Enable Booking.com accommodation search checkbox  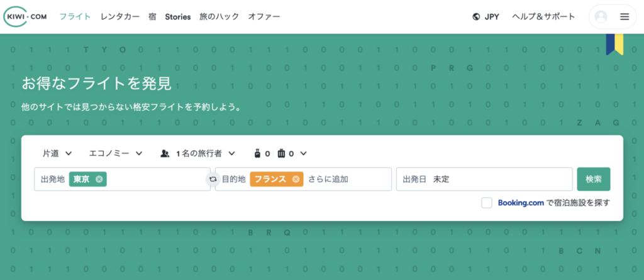tap(487, 203)
